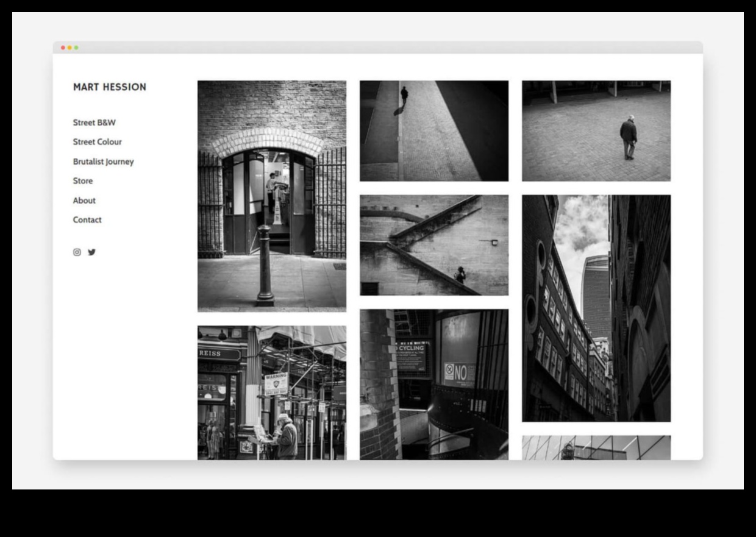
Task: View the glass building photo at the bottom
Action: [x=596, y=448]
